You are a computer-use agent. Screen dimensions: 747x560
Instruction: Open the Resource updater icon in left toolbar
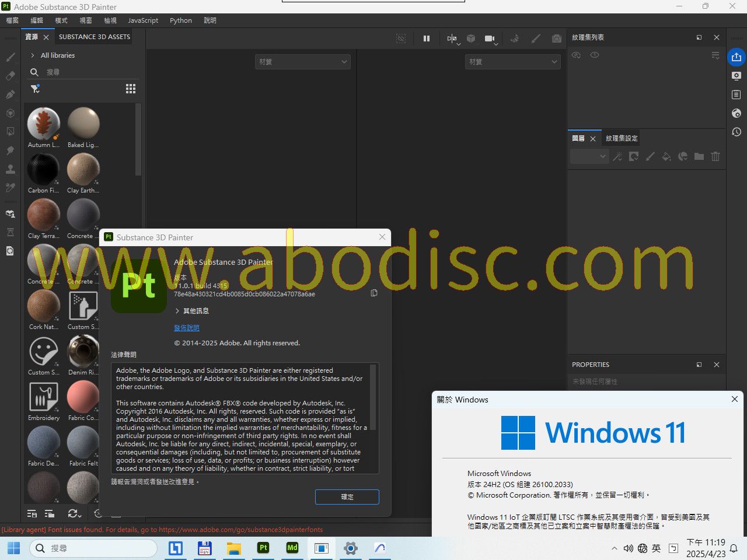(x=10, y=251)
